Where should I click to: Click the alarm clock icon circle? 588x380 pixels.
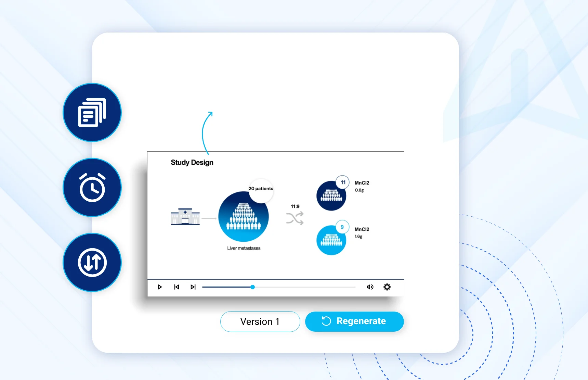click(92, 188)
